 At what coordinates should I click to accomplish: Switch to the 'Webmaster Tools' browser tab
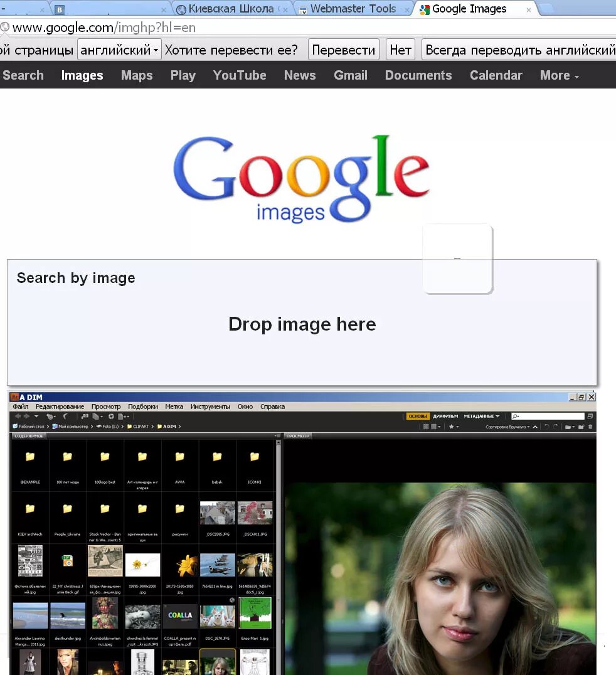353,9
